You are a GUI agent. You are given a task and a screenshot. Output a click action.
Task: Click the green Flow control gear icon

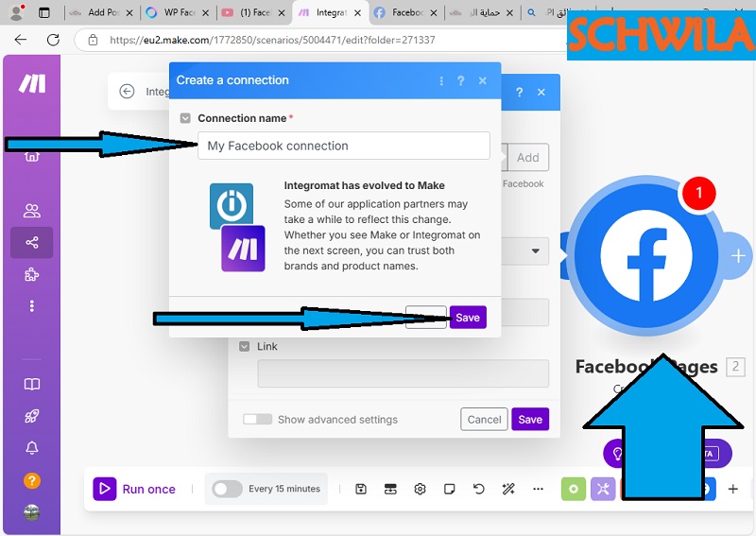[574, 489]
